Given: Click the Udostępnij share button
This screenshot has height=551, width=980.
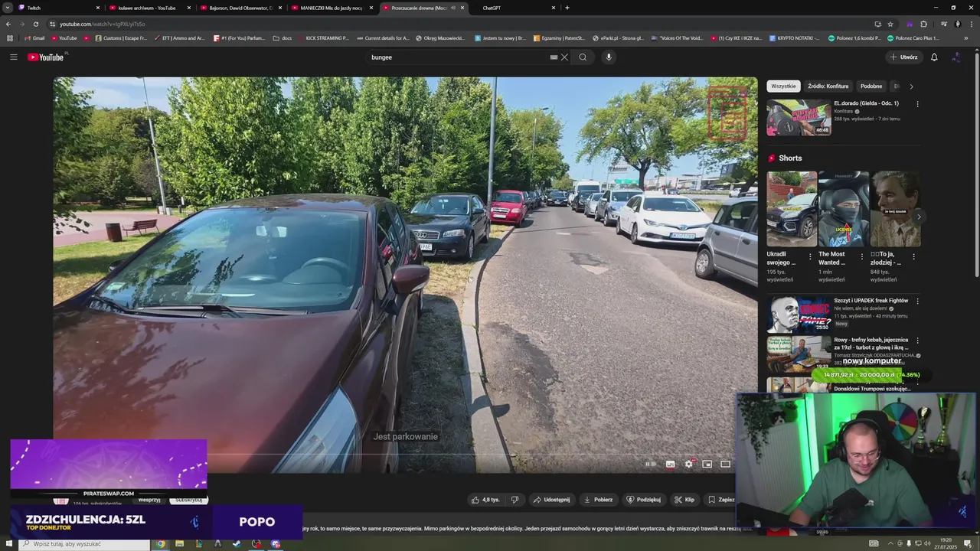Looking at the screenshot, I should pyautogui.click(x=551, y=500).
